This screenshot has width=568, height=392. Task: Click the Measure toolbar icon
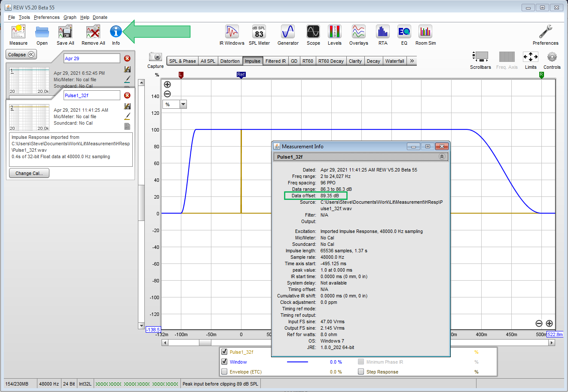[18, 32]
